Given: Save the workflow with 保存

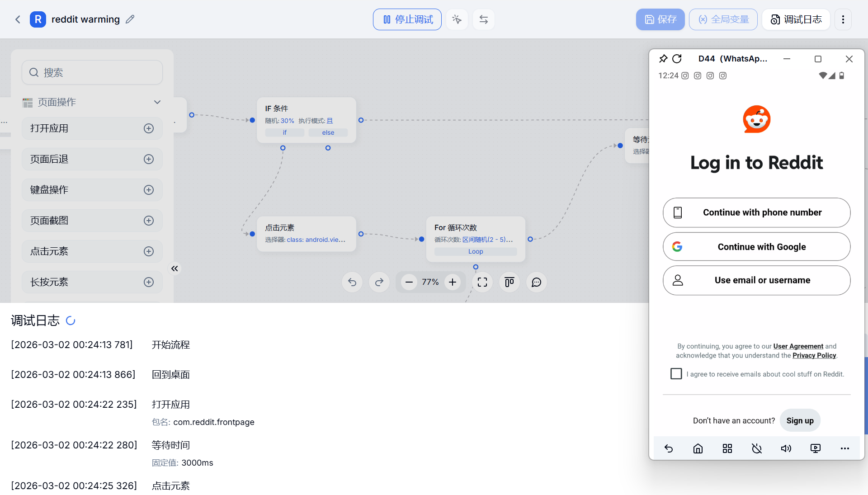Looking at the screenshot, I should coord(660,19).
